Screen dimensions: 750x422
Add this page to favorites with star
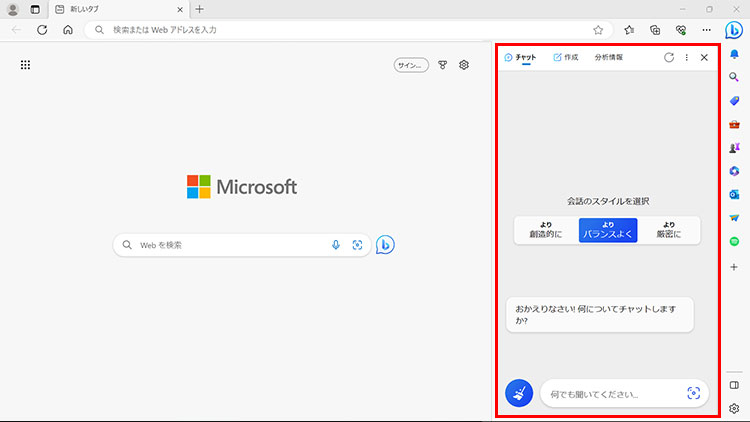tap(598, 30)
